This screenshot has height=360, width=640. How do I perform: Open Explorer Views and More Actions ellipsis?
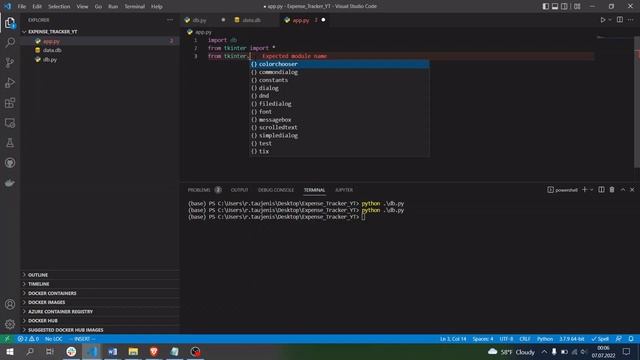click(x=170, y=20)
